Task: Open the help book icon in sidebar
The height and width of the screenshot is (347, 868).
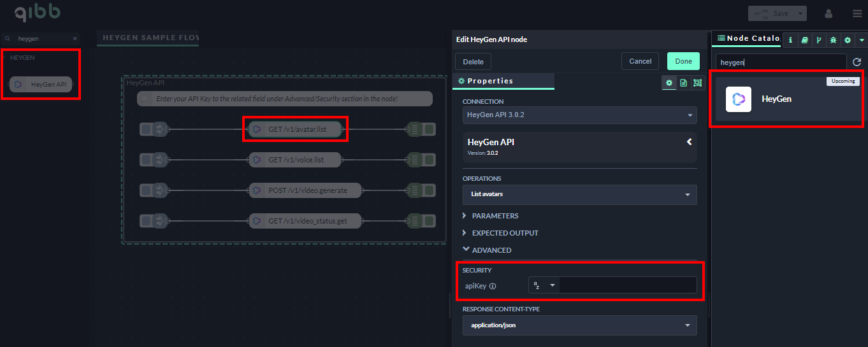Action: [x=804, y=39]
